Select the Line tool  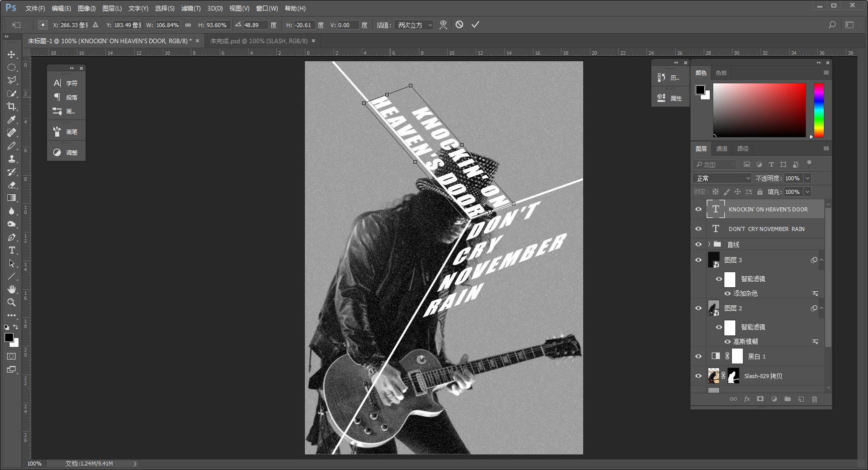[x=12, y=276]
